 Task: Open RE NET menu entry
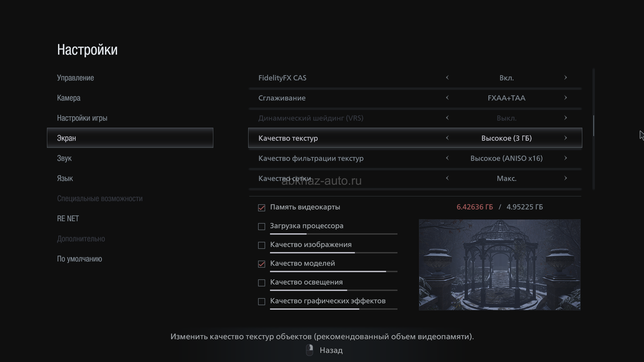click(x=68, y=219)
